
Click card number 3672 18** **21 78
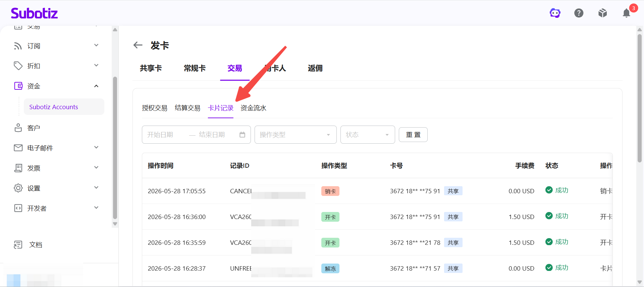(415, 242)
